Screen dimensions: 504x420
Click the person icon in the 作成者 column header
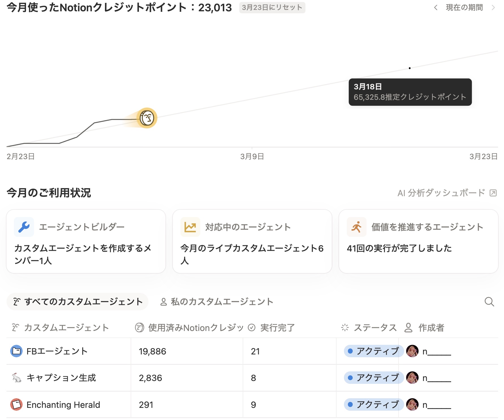tap(408, 328)
